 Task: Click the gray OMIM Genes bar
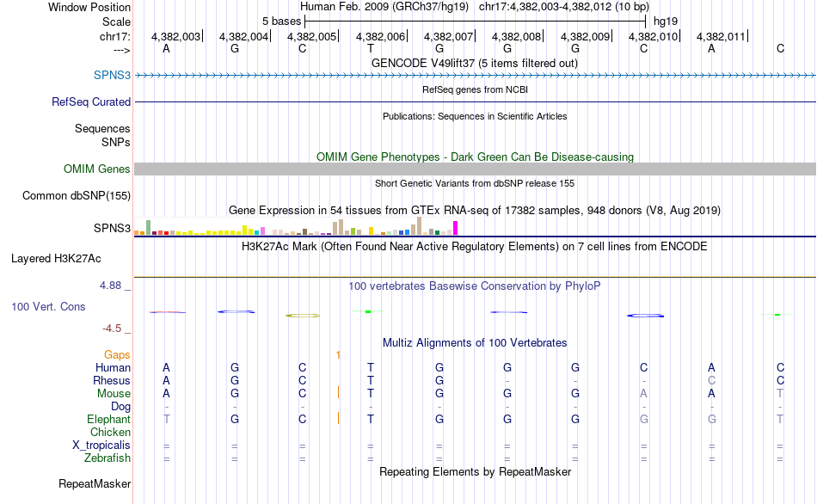(476, 169)
